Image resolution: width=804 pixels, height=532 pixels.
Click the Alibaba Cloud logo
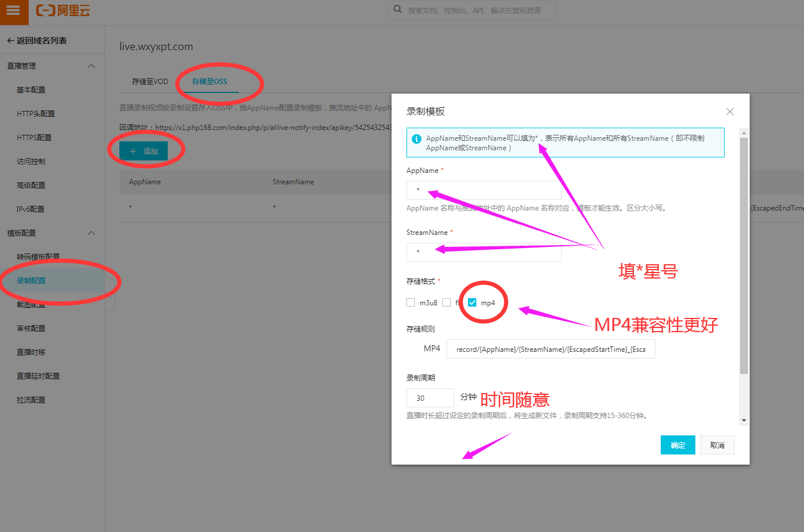pos(63,11)
